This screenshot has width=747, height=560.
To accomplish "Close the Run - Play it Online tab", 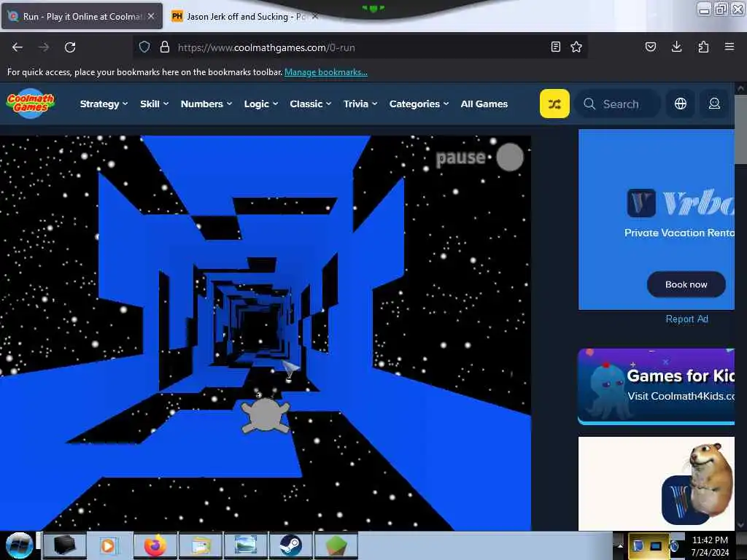I will [151, 17].
